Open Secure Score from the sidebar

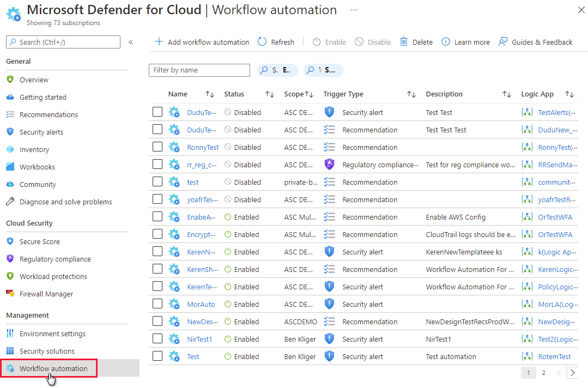pos(39,241)
